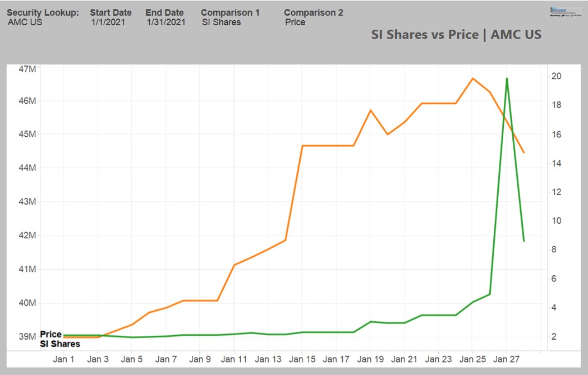Click the 10 value on right axis
This screenshot has height=375, width=588.
pyautogui.click(x=557, y=221)
